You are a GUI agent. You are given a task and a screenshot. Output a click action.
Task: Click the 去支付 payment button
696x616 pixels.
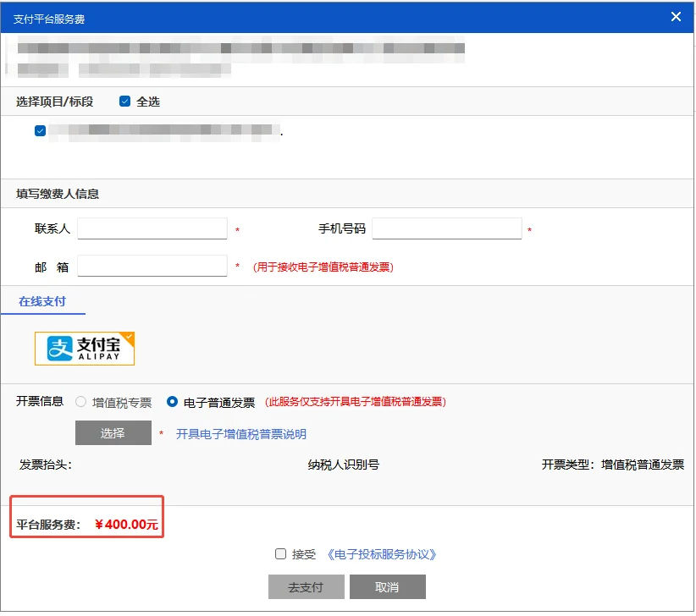[306, 586]
